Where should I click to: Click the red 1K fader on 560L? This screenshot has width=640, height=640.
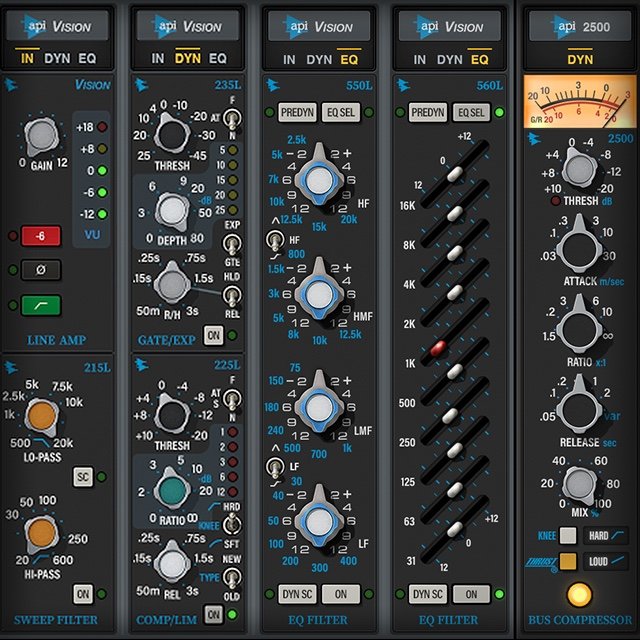coord(438,348)
